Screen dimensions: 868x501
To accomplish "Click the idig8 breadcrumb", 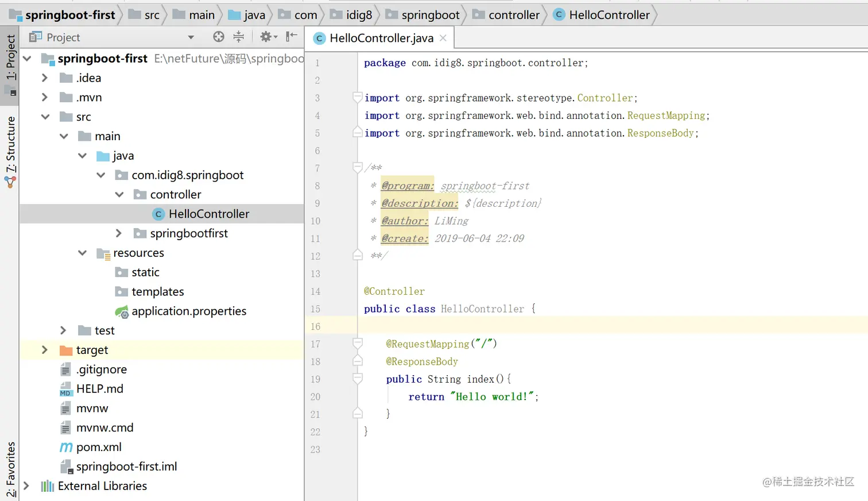I will pyautogui.click(x=351, y=15).
